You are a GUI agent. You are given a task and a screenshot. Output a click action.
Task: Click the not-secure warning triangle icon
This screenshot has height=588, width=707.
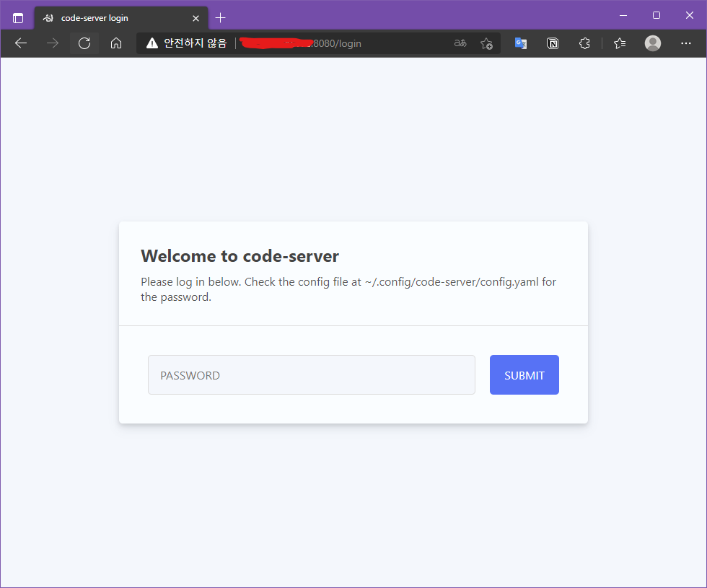click(152, 43)
